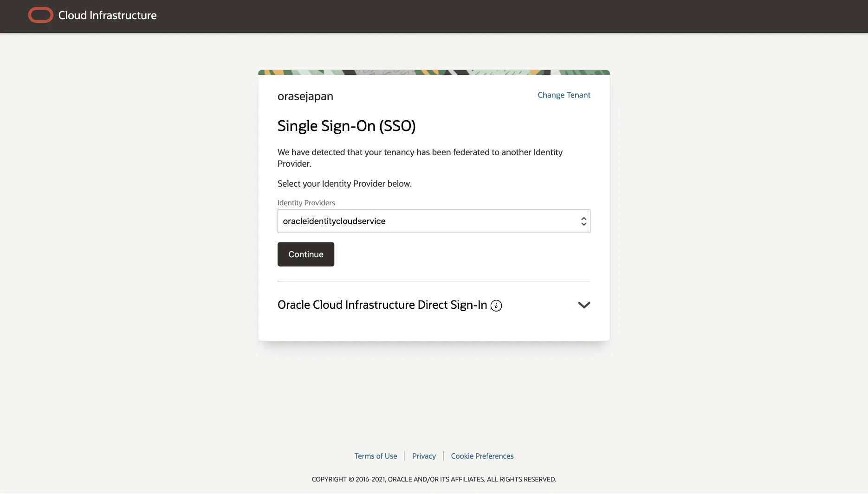
Task: Click the Oracle logo in header
Action: [40, 15]
